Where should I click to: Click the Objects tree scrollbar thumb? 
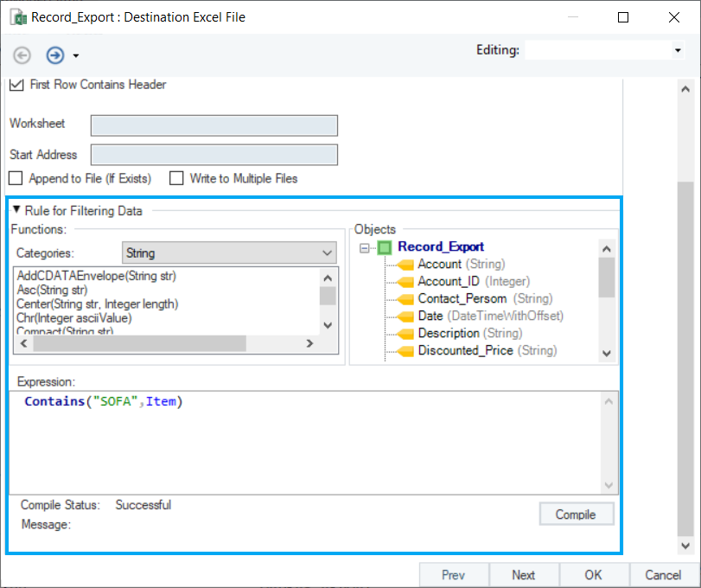click(607, 278)
